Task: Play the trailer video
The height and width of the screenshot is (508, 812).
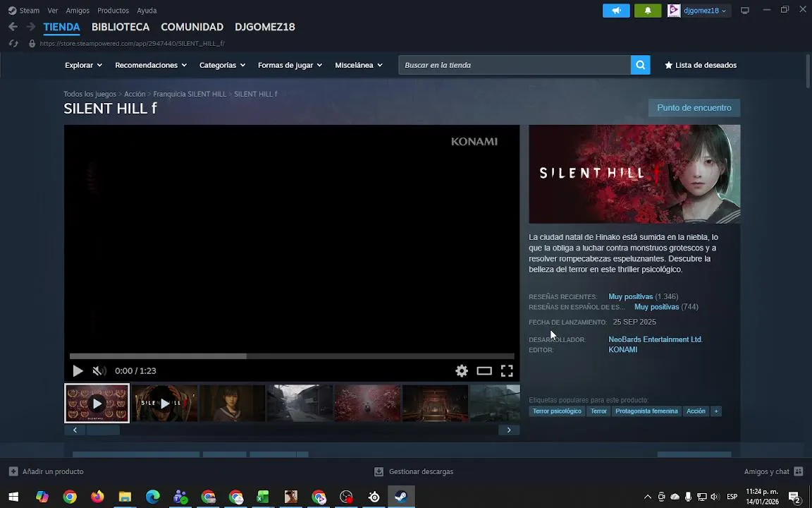Action: 78,370
